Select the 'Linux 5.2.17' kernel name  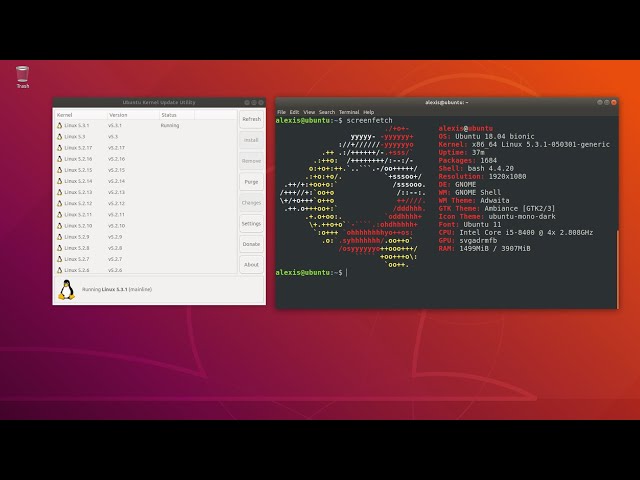click(x=78, y=148)
